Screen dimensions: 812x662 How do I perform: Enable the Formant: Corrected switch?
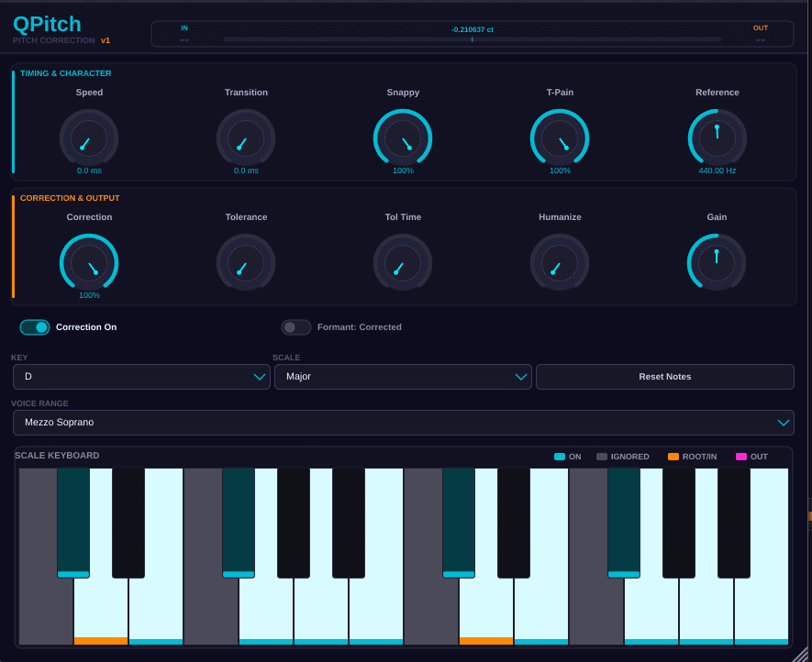coord(296,327)
